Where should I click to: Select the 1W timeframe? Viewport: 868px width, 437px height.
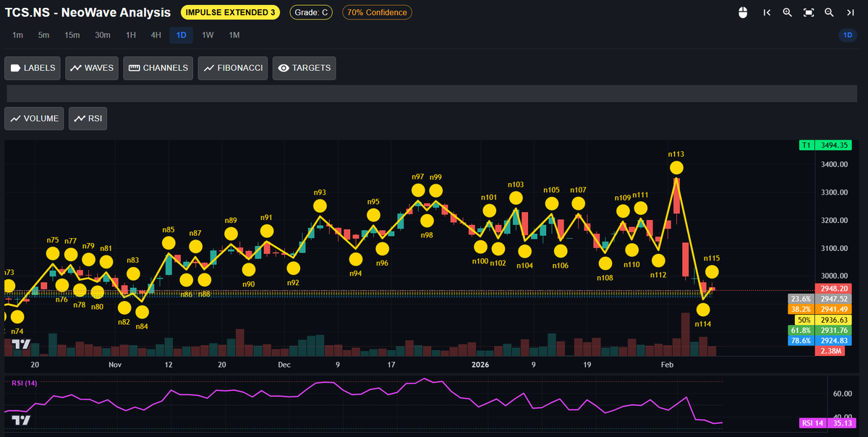pyautogui.click(x=208, y=35)
